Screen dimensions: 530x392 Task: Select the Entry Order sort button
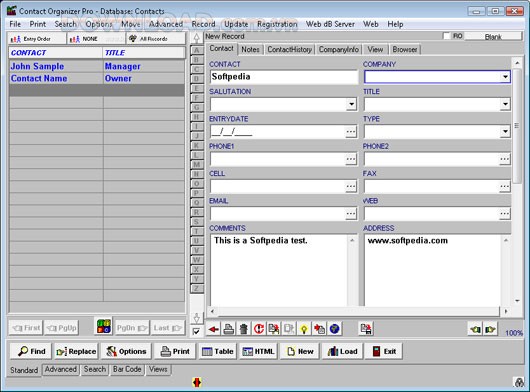(37, 39)
